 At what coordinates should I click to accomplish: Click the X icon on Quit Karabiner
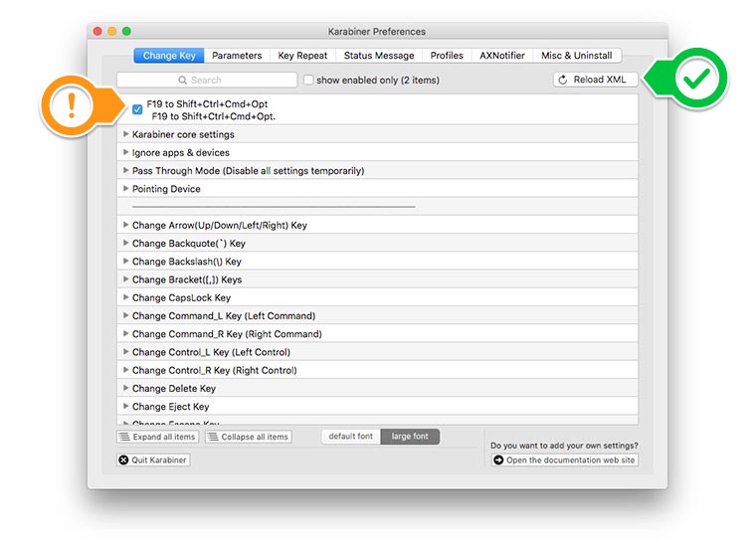pyautogui.click(x=123, y=459)
